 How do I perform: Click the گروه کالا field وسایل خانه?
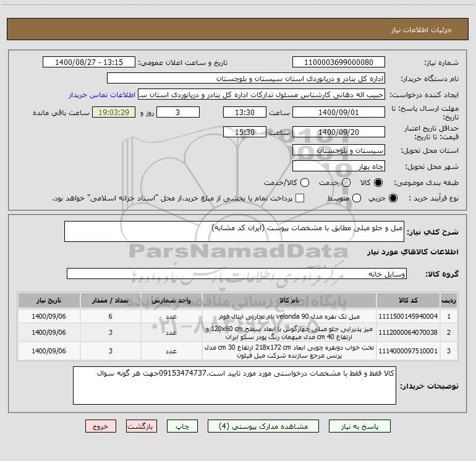(237, 274)
